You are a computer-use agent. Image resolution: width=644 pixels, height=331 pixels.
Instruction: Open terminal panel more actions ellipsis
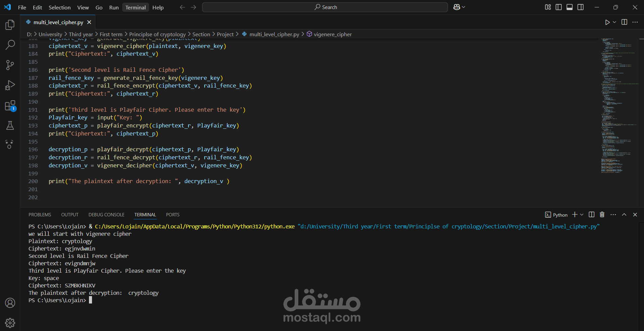pos(613,215)
